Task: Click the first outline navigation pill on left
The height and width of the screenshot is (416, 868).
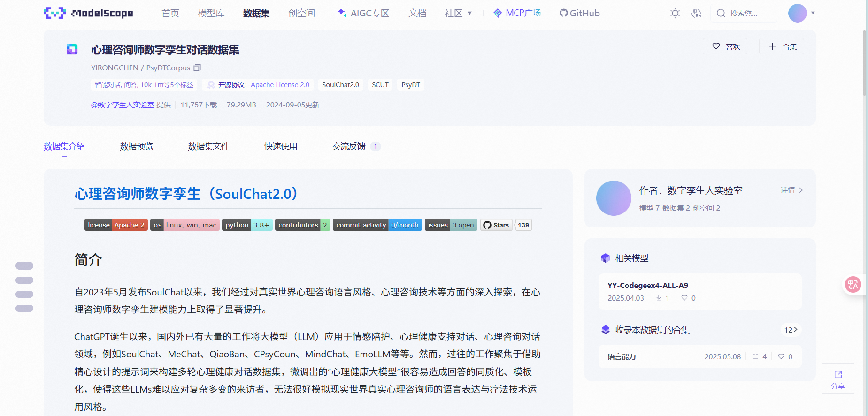Action: 24,266
